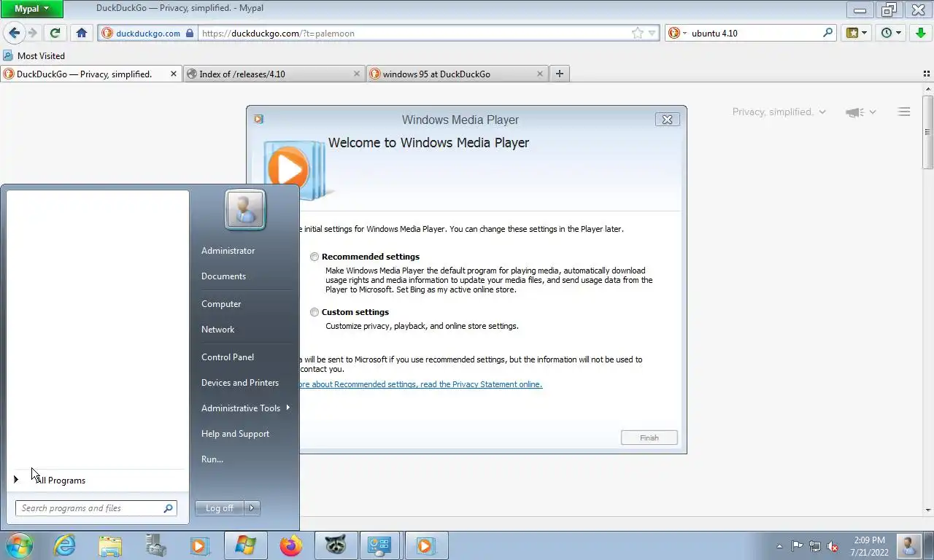Switch to the Windows flag taskbar app
The height and width of the screenshot is (560, 934).
point(245,545)
